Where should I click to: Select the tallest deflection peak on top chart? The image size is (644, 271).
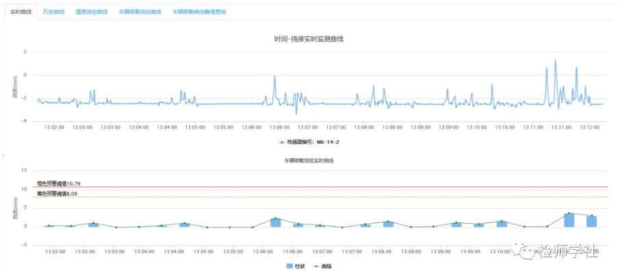click(x=555, y=61)
